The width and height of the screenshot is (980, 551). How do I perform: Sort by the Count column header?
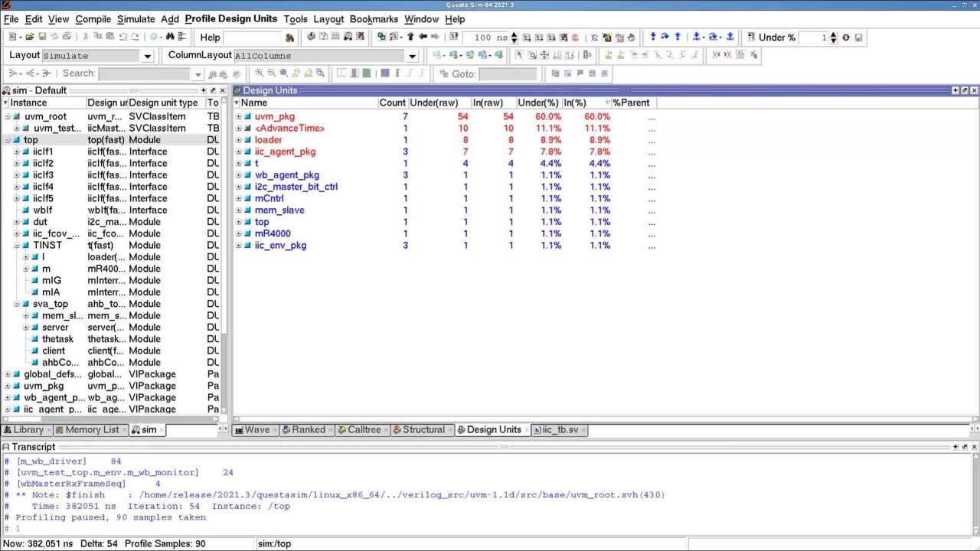click(392, 103)
